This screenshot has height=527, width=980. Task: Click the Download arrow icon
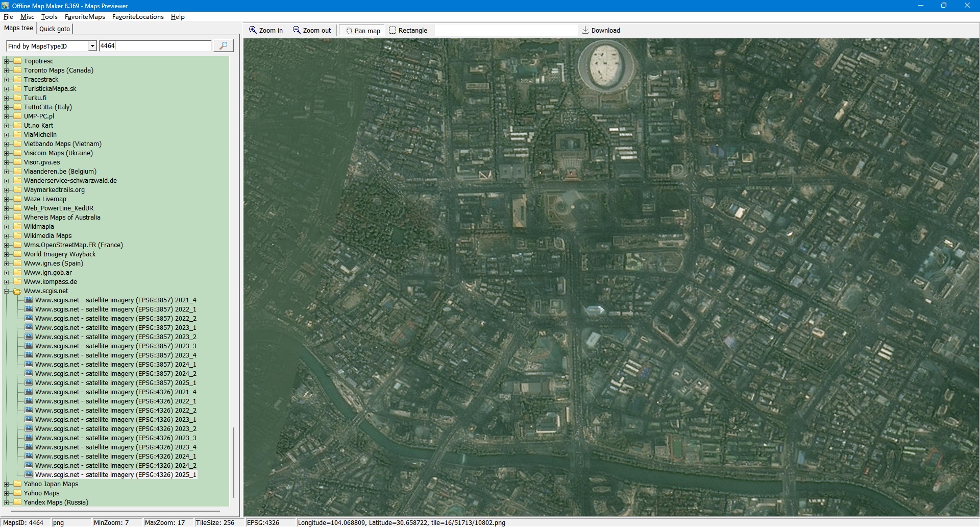(x=585, y=31)
